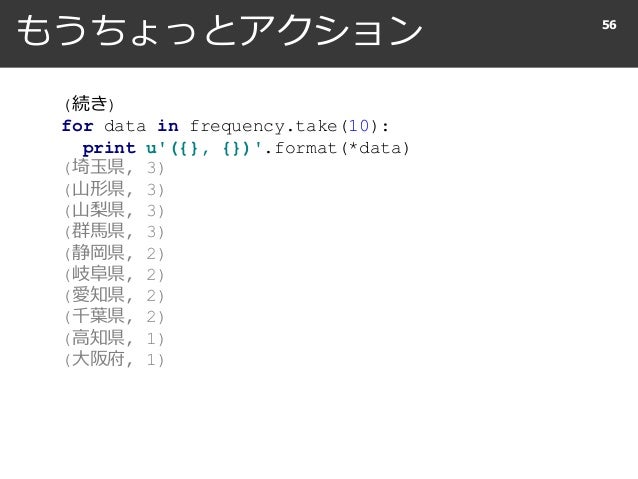The width and height of the screenshot is (638, 479).
Task: Click the 山梨県 output line
Action: tap(114, 210)
